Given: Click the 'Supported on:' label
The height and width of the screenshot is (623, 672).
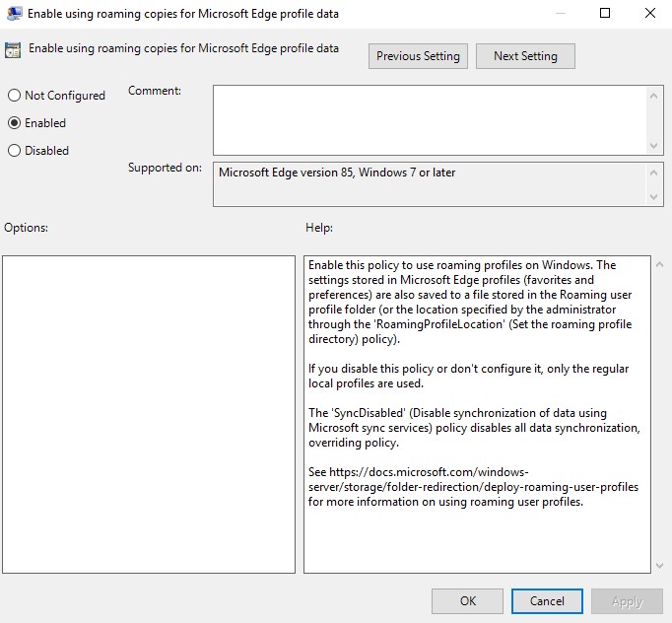Looking at the screenshot, I should tap(165, 168).
